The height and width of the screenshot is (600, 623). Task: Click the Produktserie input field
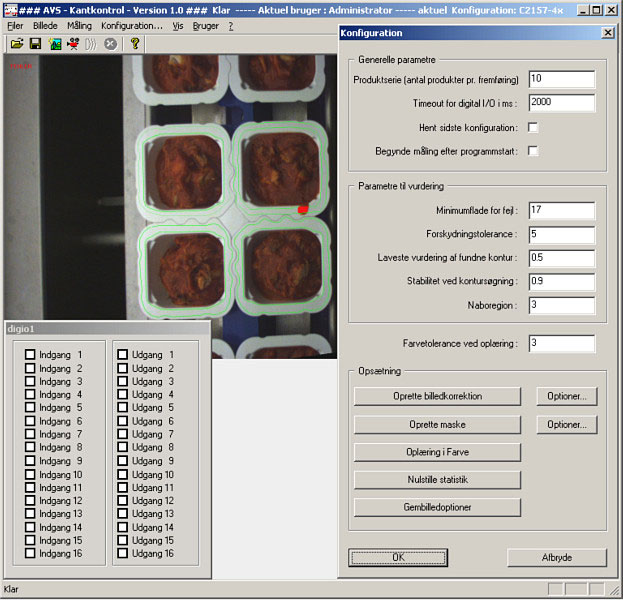(562, 79)
